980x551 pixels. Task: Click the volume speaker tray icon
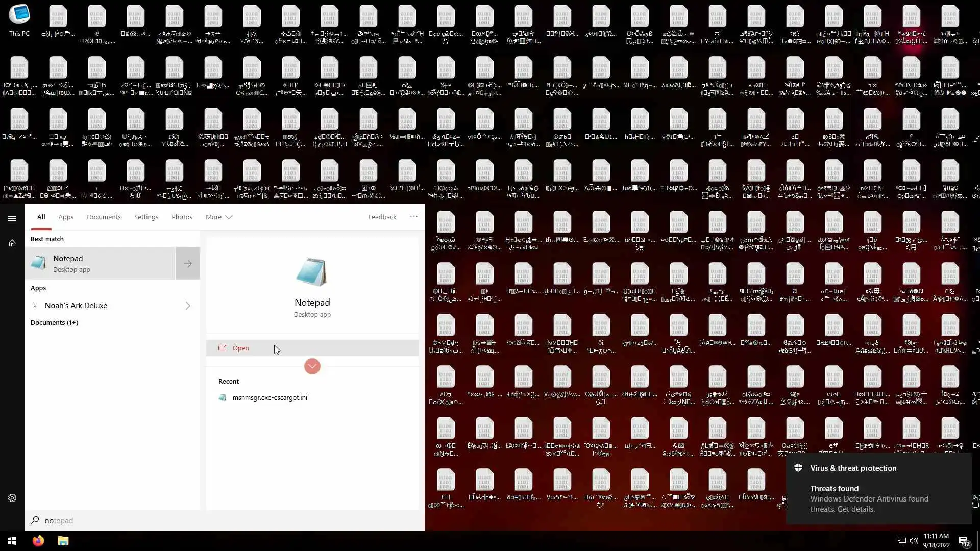pyautogui.click(x=914, y=541)
